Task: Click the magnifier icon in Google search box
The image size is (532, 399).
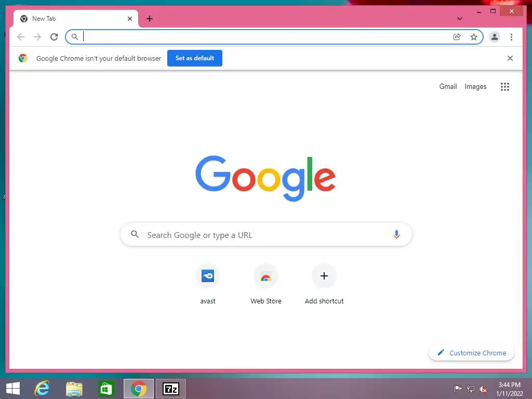Action: click(x=135, y=234)
